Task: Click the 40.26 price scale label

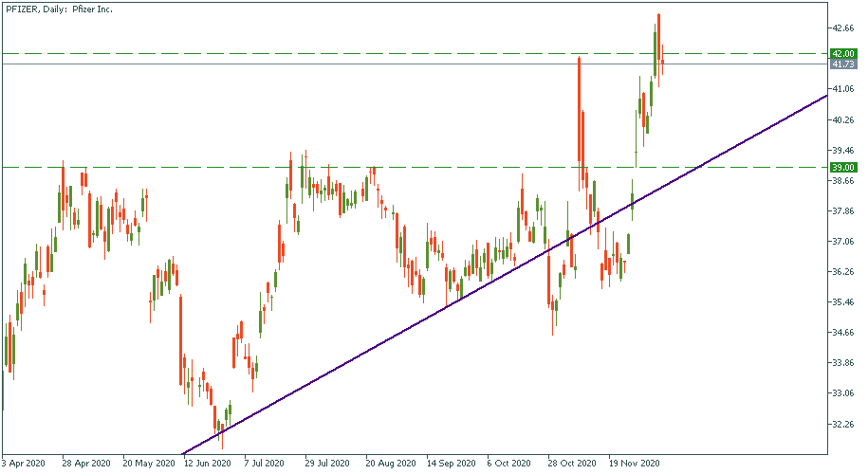Action: (x=842, y=120)
